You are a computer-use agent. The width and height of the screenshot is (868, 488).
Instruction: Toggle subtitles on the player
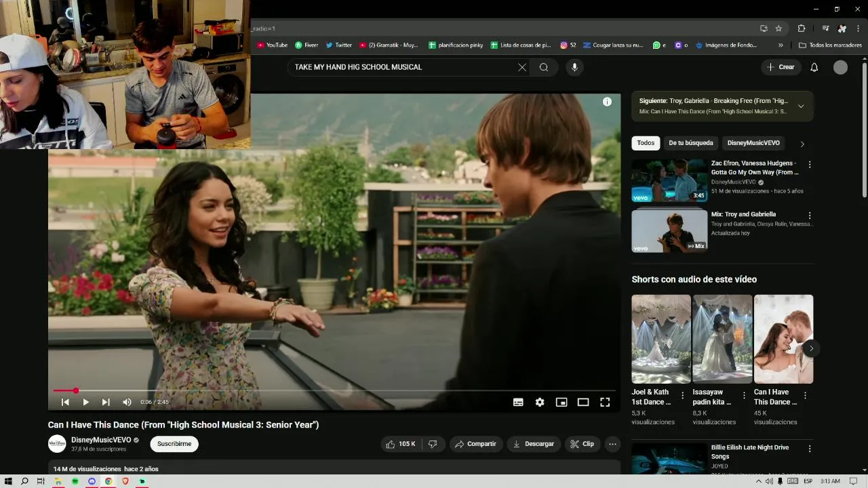[x=518, y=402]
